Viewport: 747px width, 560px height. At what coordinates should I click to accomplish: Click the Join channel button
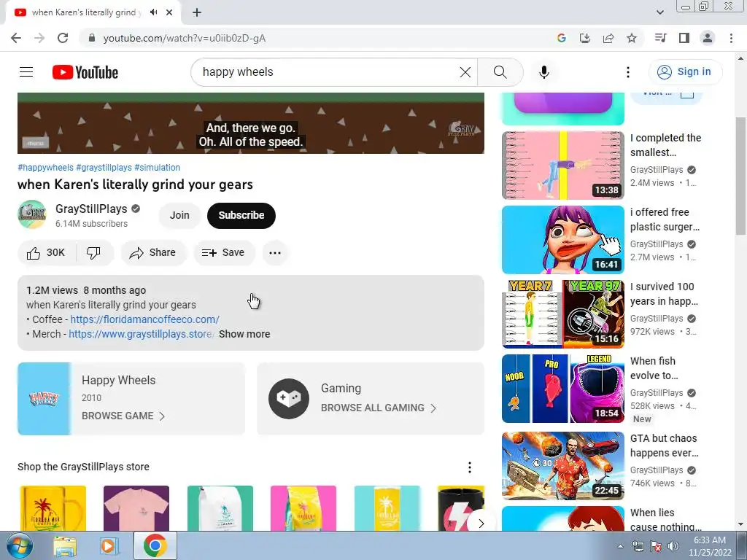[179, 215]
